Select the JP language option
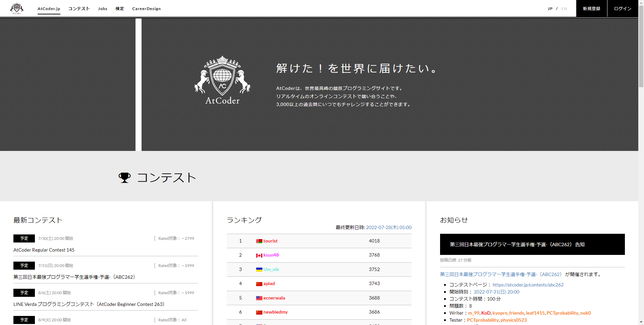Screen dimensions: 644x325 [550, 8]
